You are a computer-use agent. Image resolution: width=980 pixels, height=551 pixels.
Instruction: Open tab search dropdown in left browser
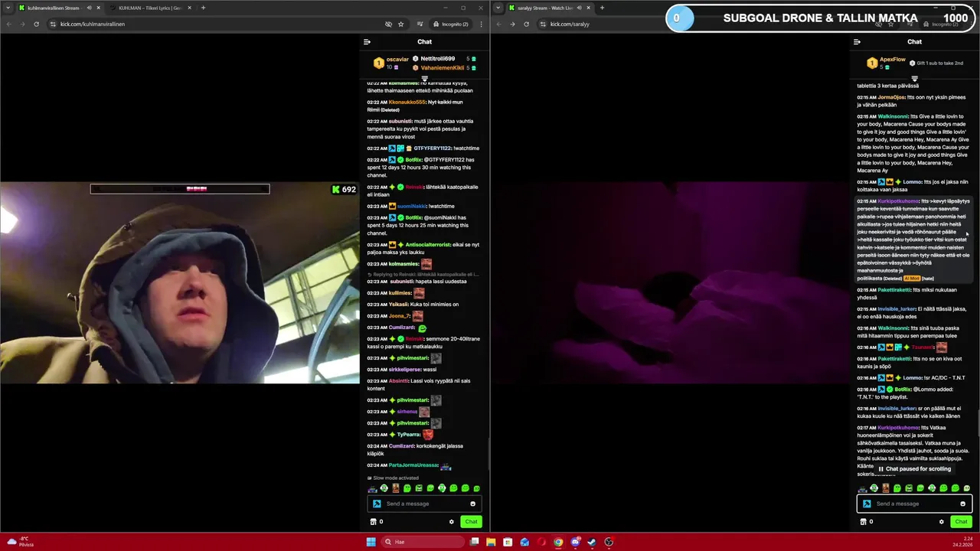(x=8, y=8)
